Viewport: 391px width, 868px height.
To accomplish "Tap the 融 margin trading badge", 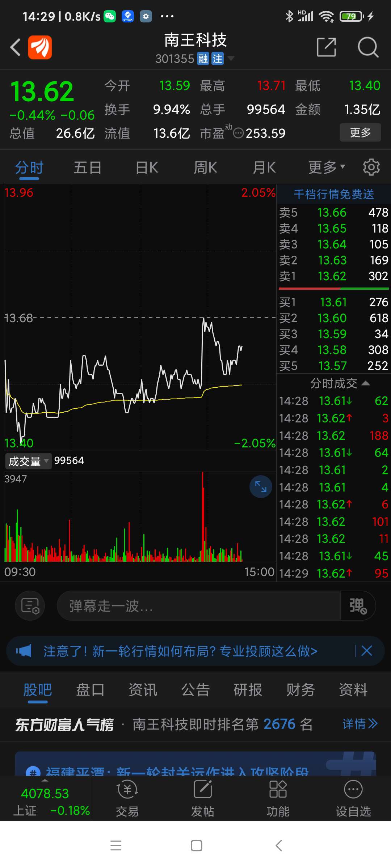I will point(203,59).
